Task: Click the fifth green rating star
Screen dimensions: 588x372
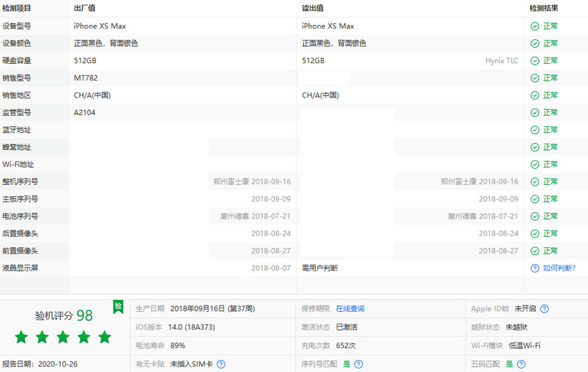Action: 104,337
